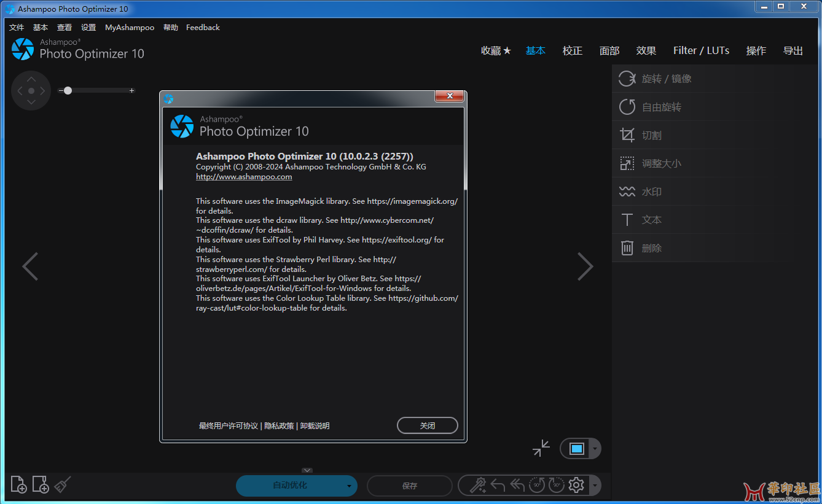Open the dropdown beside the rotation toolbar
This screenshot has width=822, height=504.
(x=594, y=485)
